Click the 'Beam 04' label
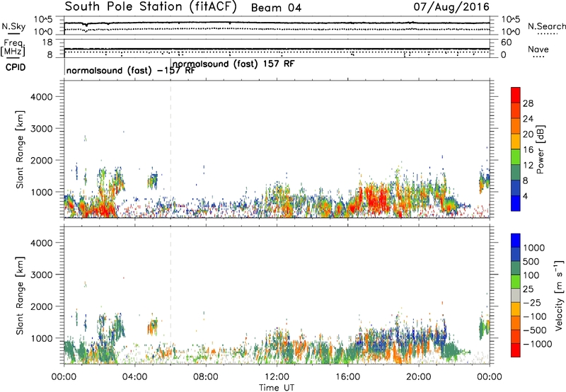 [x=276, y=8]
